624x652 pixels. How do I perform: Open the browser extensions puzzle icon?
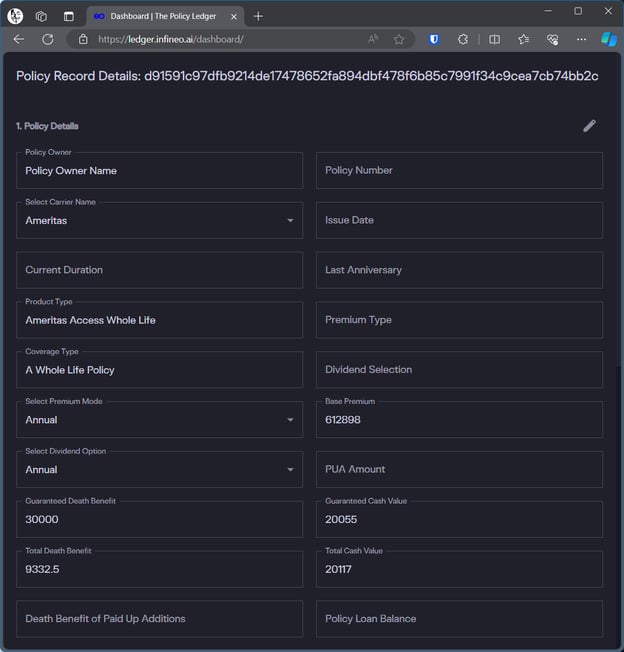[463, 40]
